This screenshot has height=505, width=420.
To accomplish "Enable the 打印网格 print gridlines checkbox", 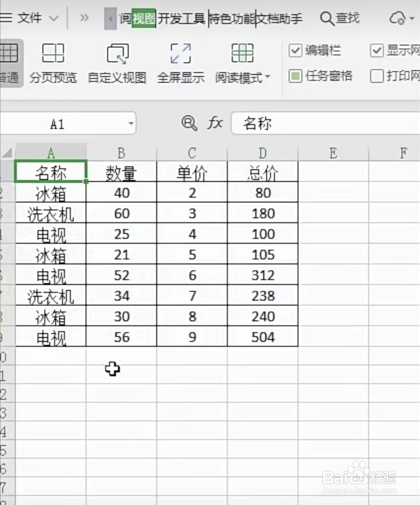I will [x=376, y=77].
